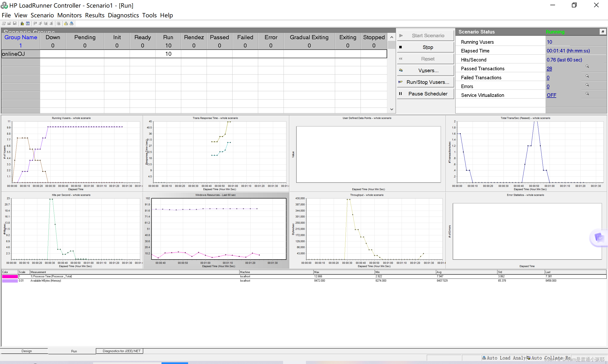Select the Trans Response Time graph

tap(216, 153)
